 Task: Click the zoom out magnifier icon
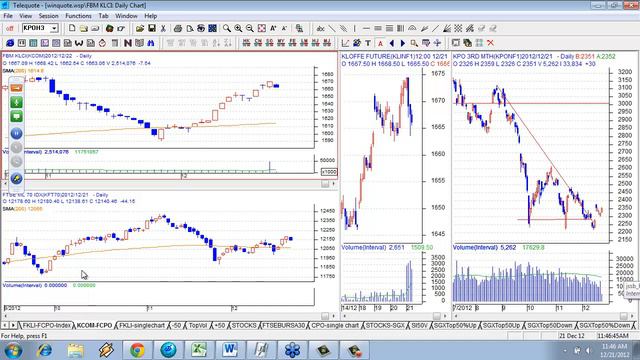click(249, 28)
